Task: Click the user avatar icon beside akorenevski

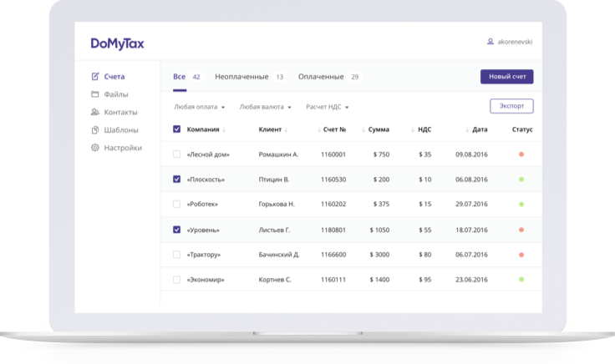Action: tap(490, 42)
